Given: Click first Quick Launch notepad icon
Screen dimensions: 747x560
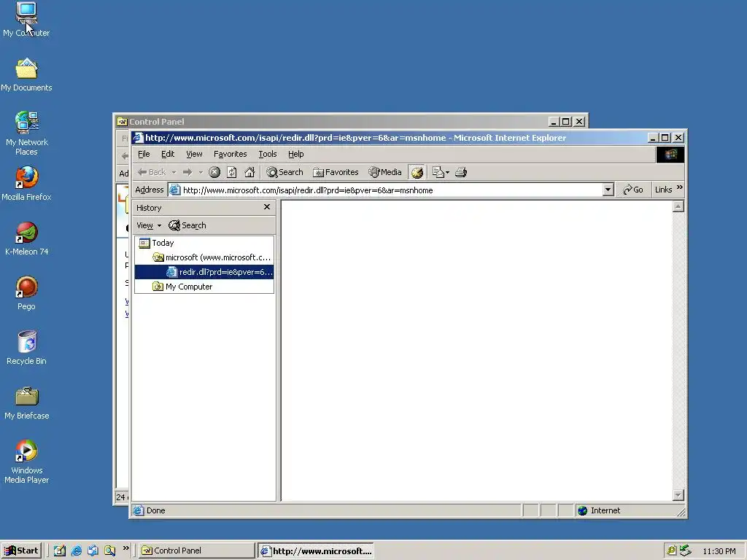Looking at the screenshot, I should pos(60,551).
